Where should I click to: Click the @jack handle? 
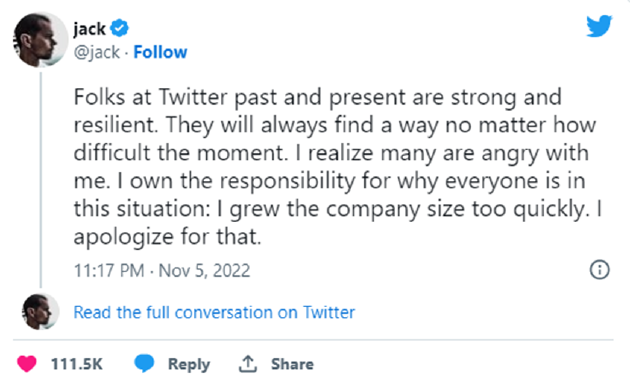96,52
